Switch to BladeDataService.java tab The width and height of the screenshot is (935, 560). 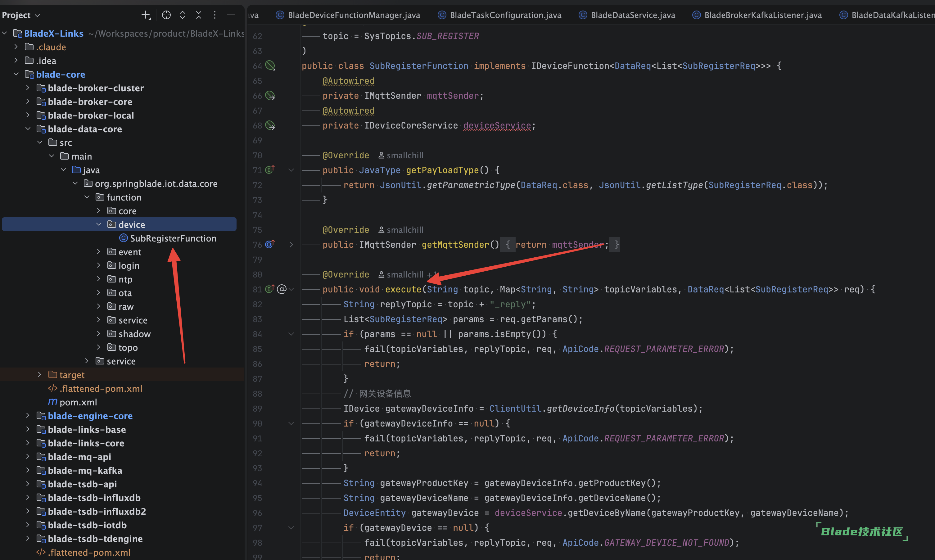(632, 15)
